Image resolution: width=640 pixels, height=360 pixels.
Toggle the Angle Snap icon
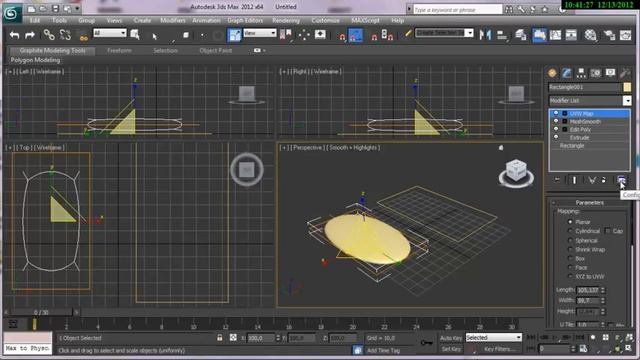[356, 35]
